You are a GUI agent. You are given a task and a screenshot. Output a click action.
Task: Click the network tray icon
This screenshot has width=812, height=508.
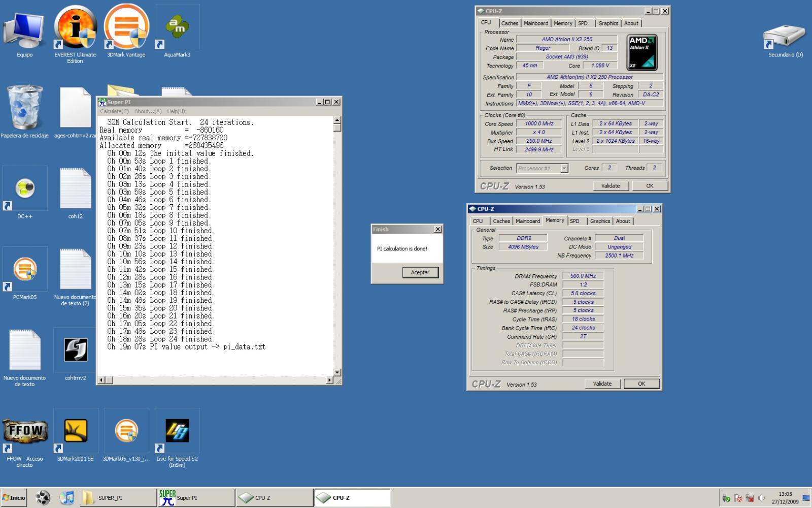tap(750, 498)
